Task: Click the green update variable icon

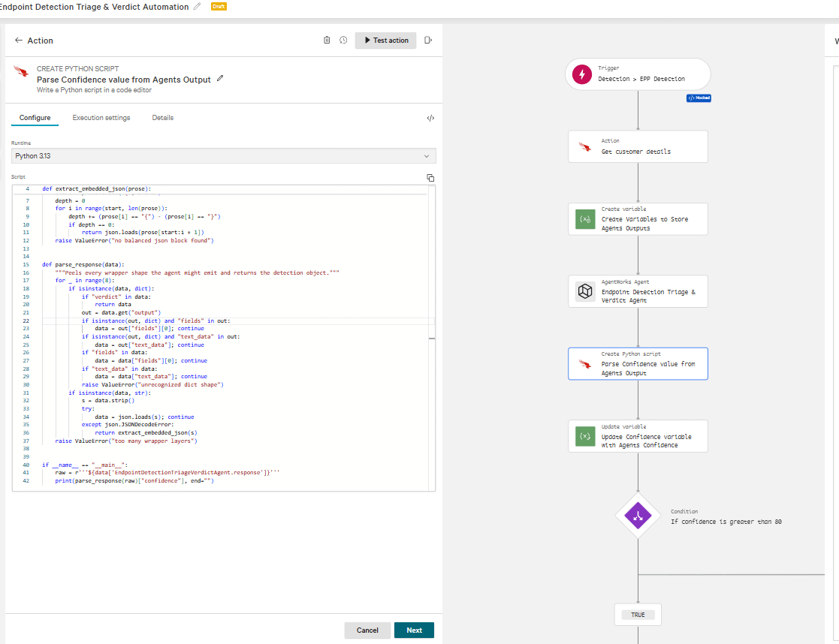Action: tap(585, 437)
